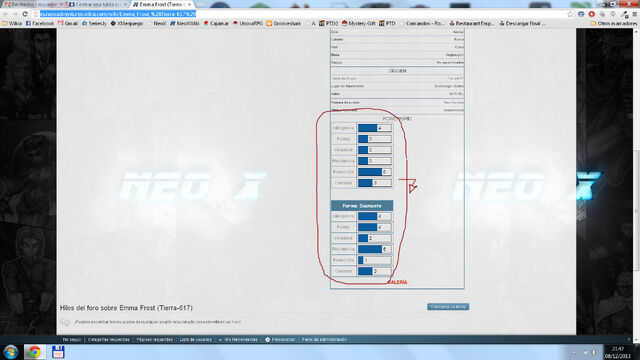Start a new forum thread button

tap(448, 307)
